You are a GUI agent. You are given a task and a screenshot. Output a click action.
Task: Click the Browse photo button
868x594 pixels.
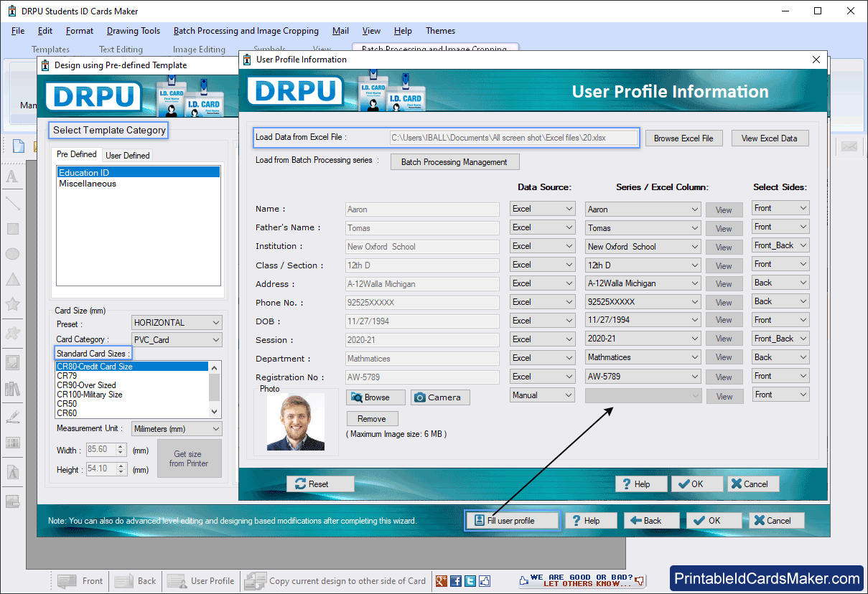[375, 397]
